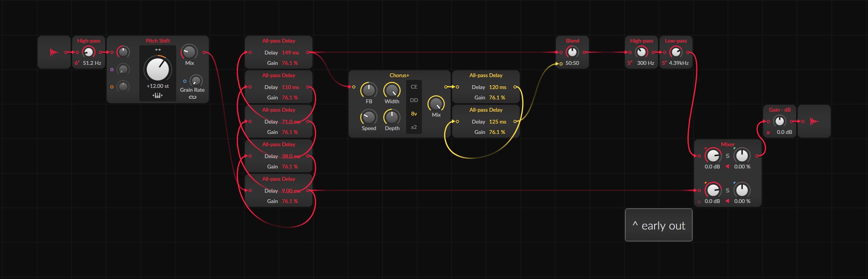868x279 pixels.
Task: Click the orange modulation port in Pitch Shift
Action: (x=112, y=87)
